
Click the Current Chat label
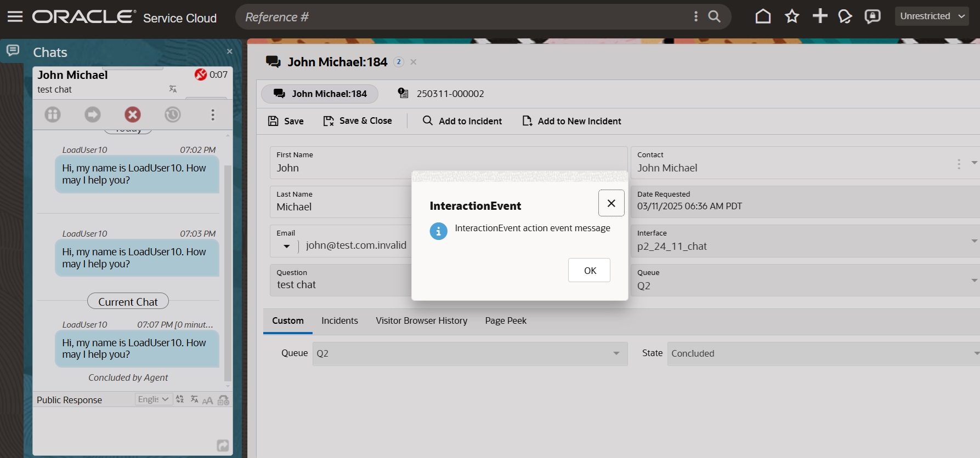[128, 301]
